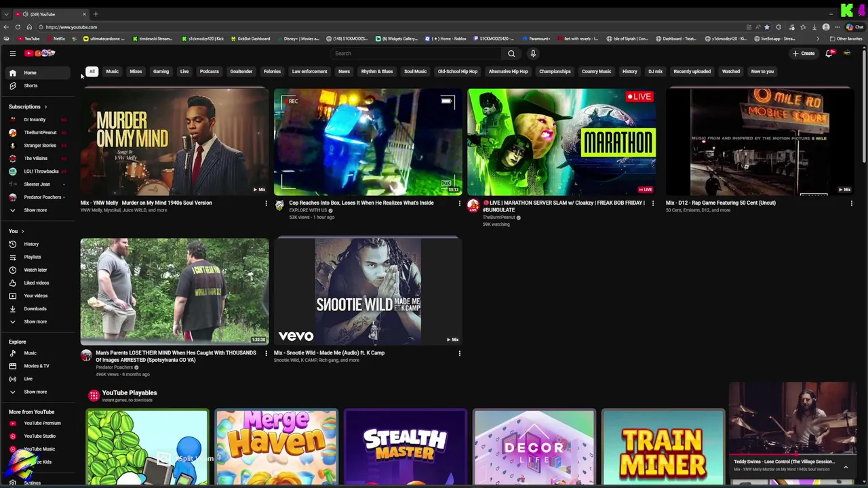Click the browser address bar URL
This screenshot has width=868, height=488.
pos(71,27)
